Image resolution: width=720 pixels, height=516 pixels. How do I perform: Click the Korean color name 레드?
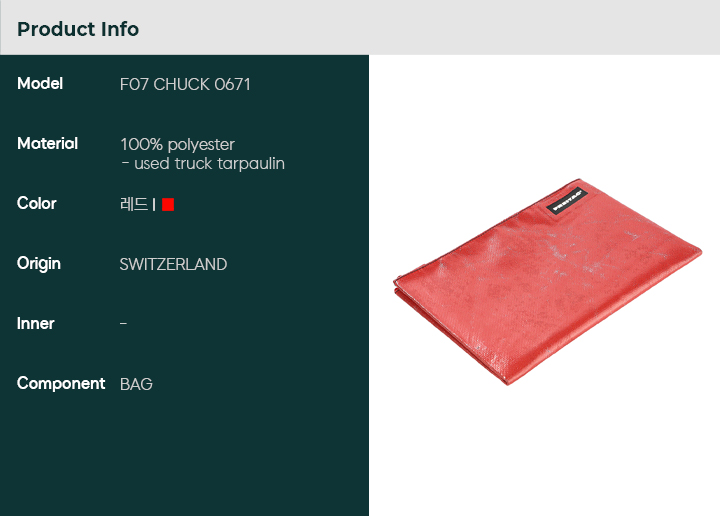tap(134, 204)
